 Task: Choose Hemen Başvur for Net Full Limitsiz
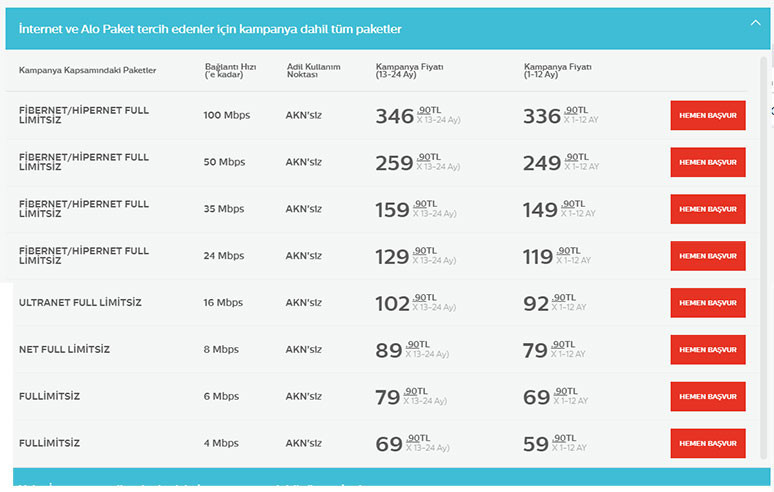[707, 350]
